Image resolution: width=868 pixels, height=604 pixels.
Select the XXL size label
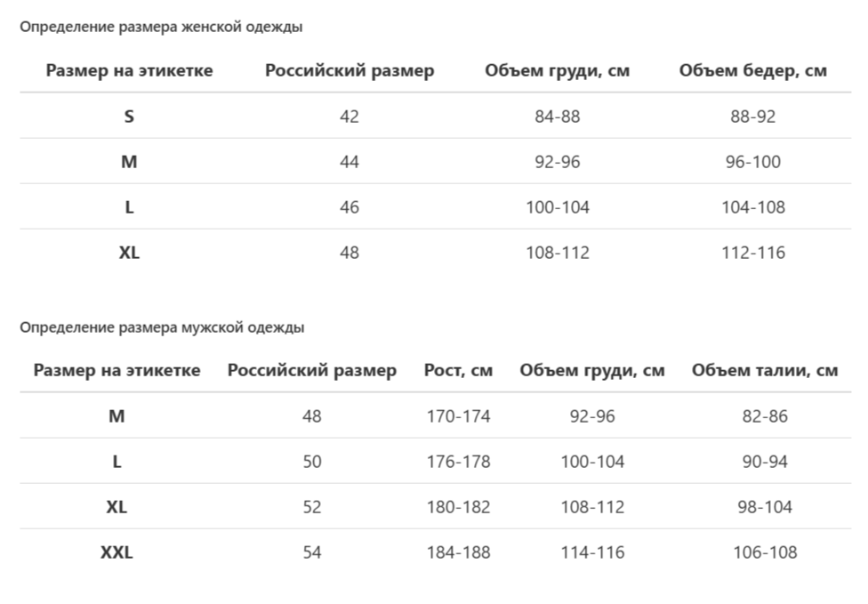(117, 552)
